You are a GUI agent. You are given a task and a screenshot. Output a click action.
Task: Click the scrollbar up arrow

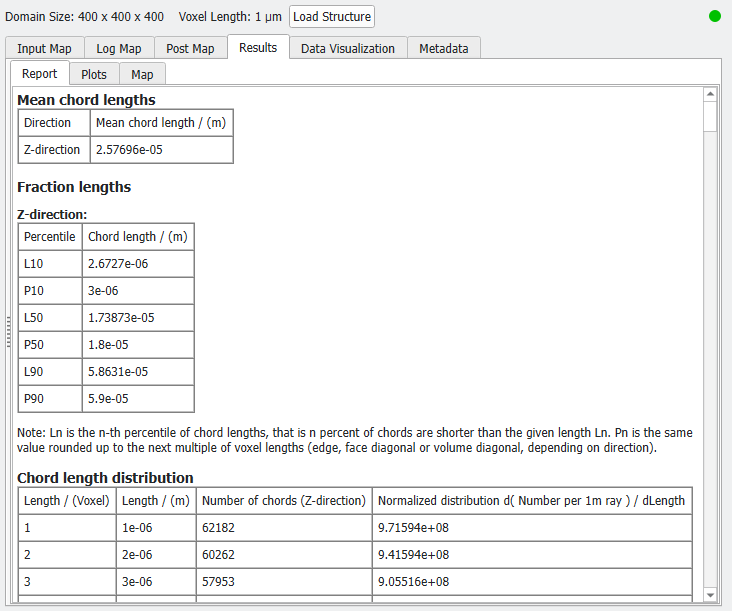click(710, 94)
